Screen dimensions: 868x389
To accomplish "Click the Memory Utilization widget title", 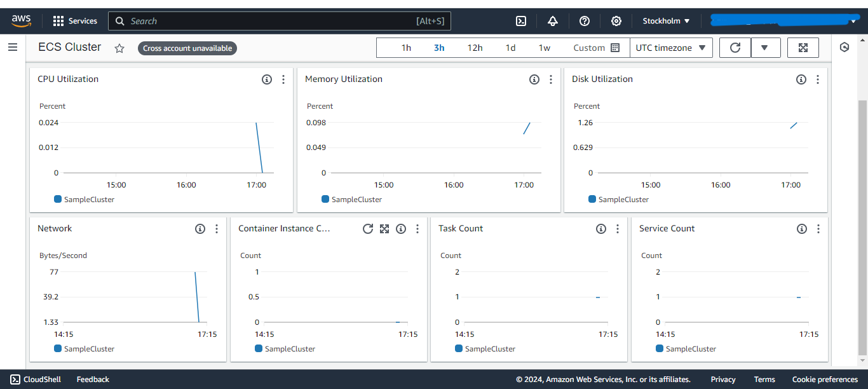I will pyautogui.click(x=344, y=79).
